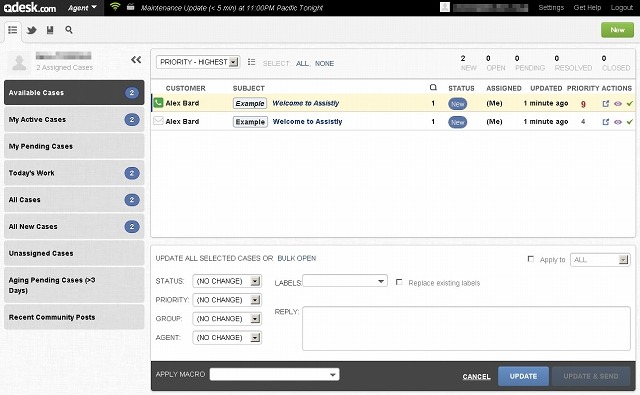Click the Update button
Viewport: 640px width, 395px height.
tap(523, 376)
